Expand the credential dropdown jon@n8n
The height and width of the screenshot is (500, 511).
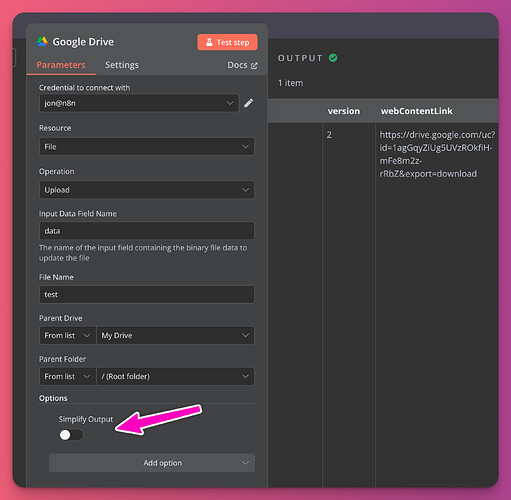coord(139,103)
